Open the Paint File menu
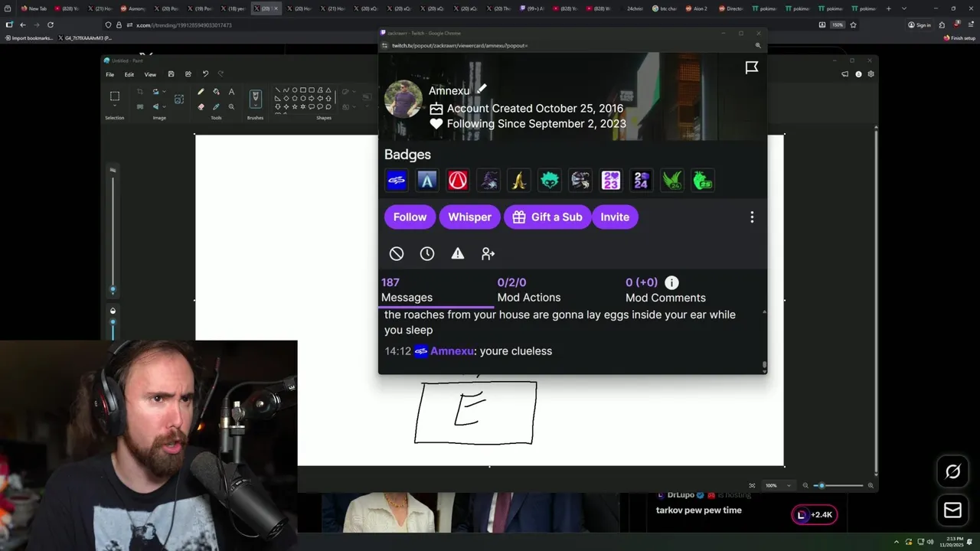Screen dimensions: 980x551 [110, 74]
